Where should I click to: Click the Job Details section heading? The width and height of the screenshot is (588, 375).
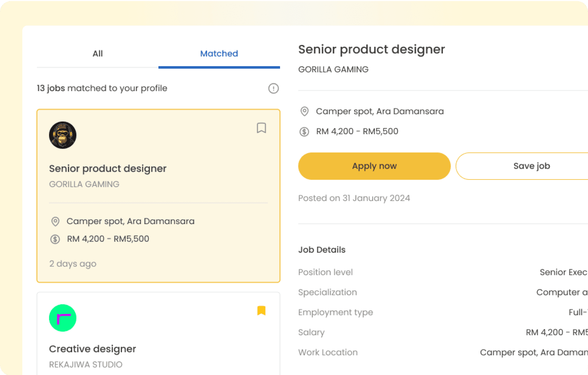pyautogui.click(x=322, y=250)
